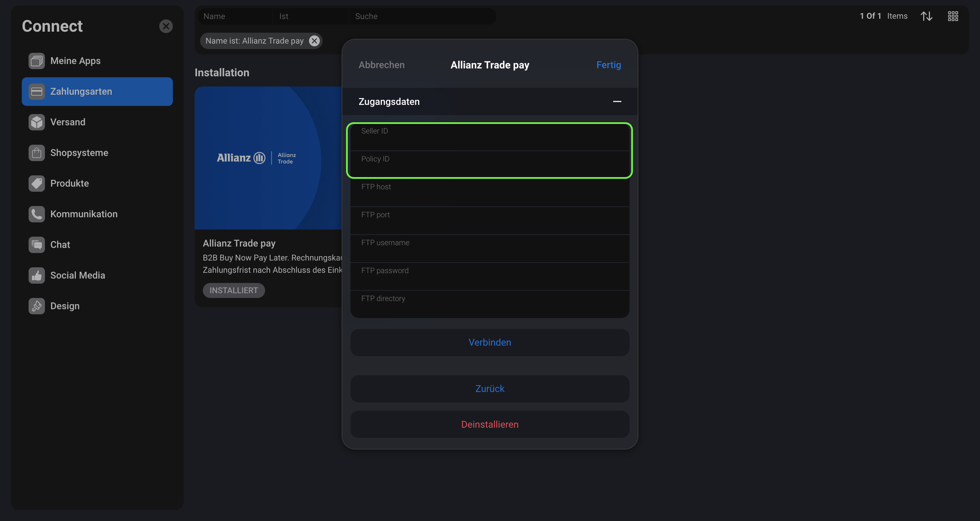Focus the FTP port field

tap(490, 221)
